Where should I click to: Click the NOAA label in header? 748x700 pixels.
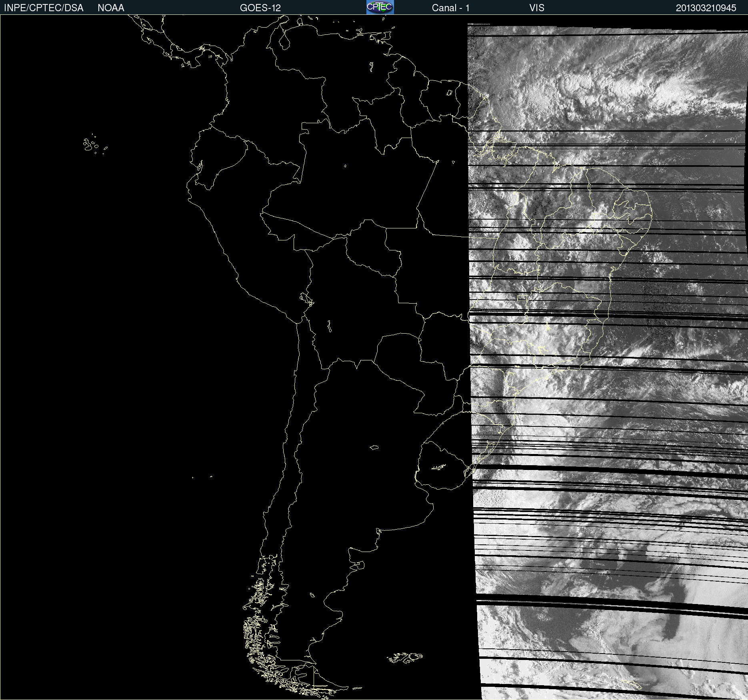click(111, 8)
